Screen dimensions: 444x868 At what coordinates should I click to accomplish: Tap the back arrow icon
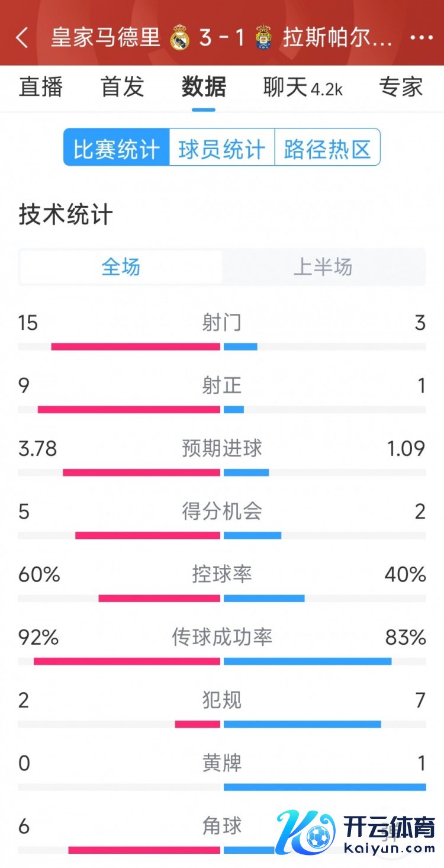point(22,37)
